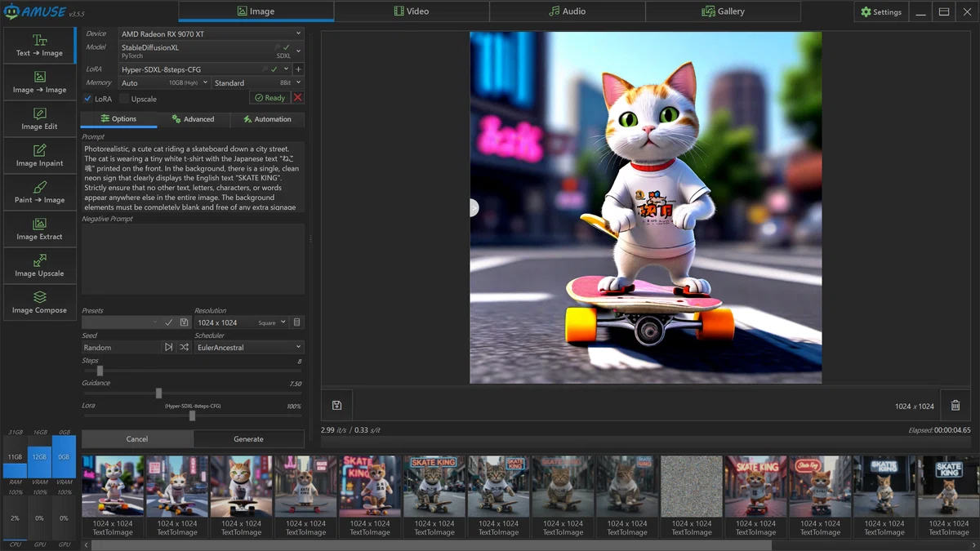
Task: Click the Cancel button
Action: 137,438
